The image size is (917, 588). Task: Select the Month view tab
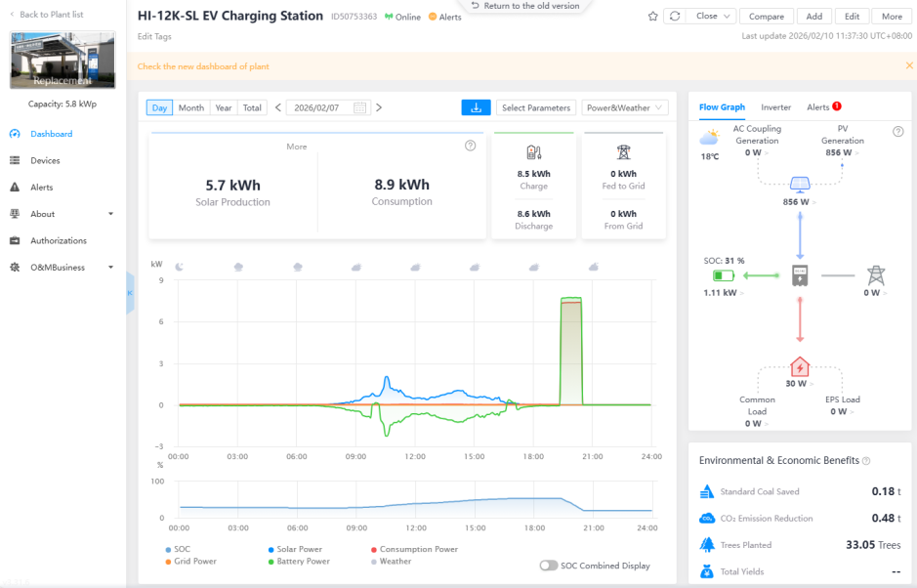pyautogui.click(x=190, y=107)
